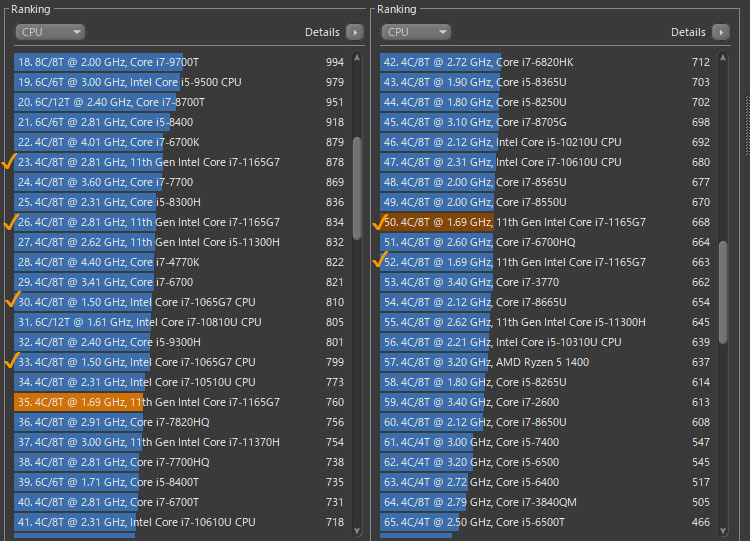Screen dimensions: 750x541
Task: Select rank 64 Core i7-3840QM row
Action: [x=545, y=502]
